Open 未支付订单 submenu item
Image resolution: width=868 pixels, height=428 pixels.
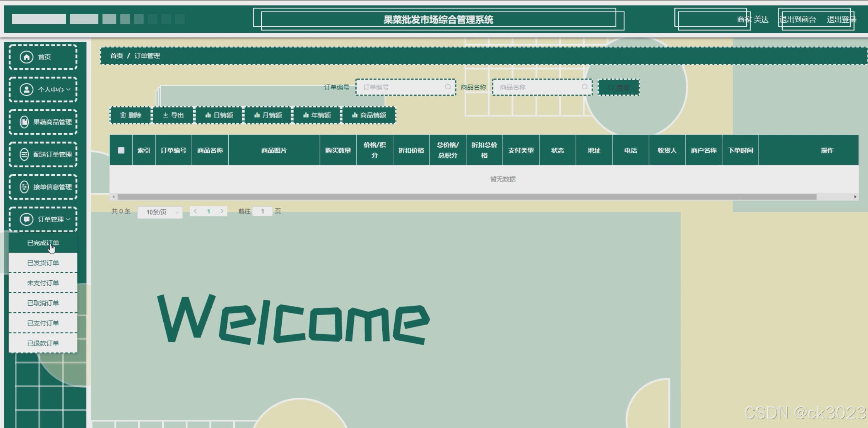(x=43, y=283)
